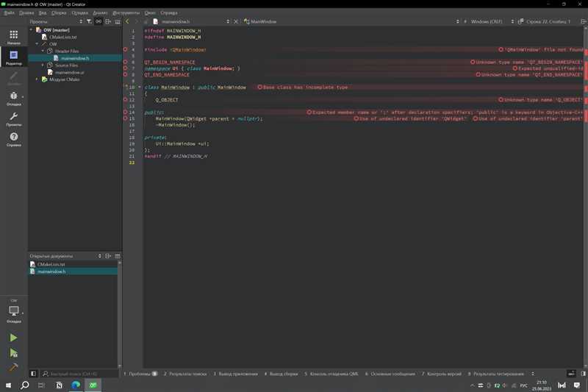Collapse the OW [master] project node
Image resolution: width=588 pixels, height=392 pixels.
coord(31,29)
